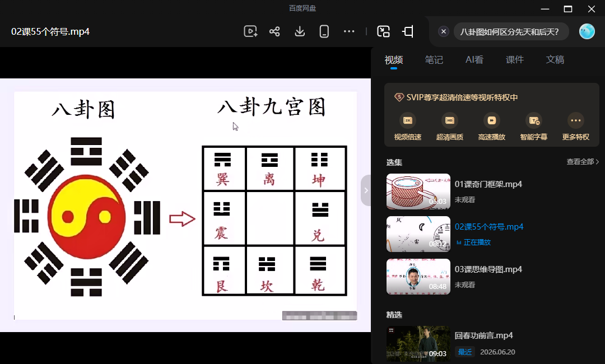The width and height of the screenshot is (605, 364).
Task: Click the SVIP diamond badge icon
Action: click(399, 97)
